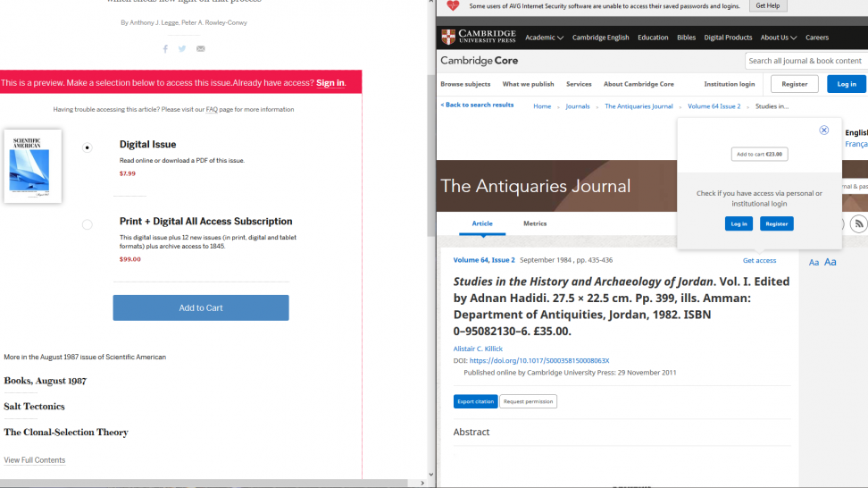The image size is (868, 488).
Task: Open the RSS feed icon
Action: pos(858,223)
